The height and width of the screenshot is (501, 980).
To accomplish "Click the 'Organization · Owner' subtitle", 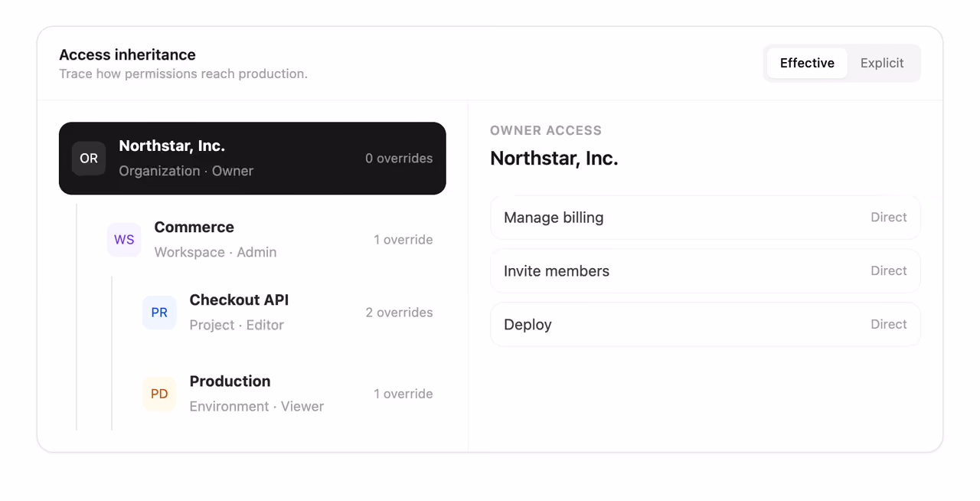I will tap(186, 171).
